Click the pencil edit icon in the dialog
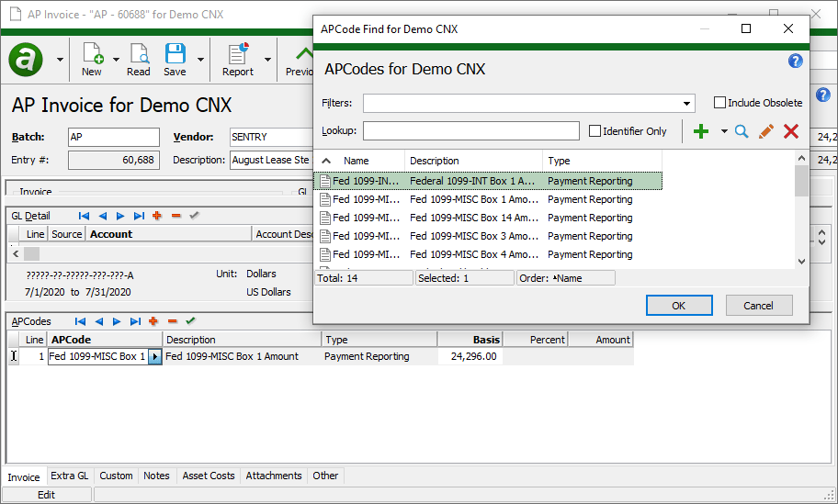This screenshot has width=838, height=504. [x=766, y=131]
